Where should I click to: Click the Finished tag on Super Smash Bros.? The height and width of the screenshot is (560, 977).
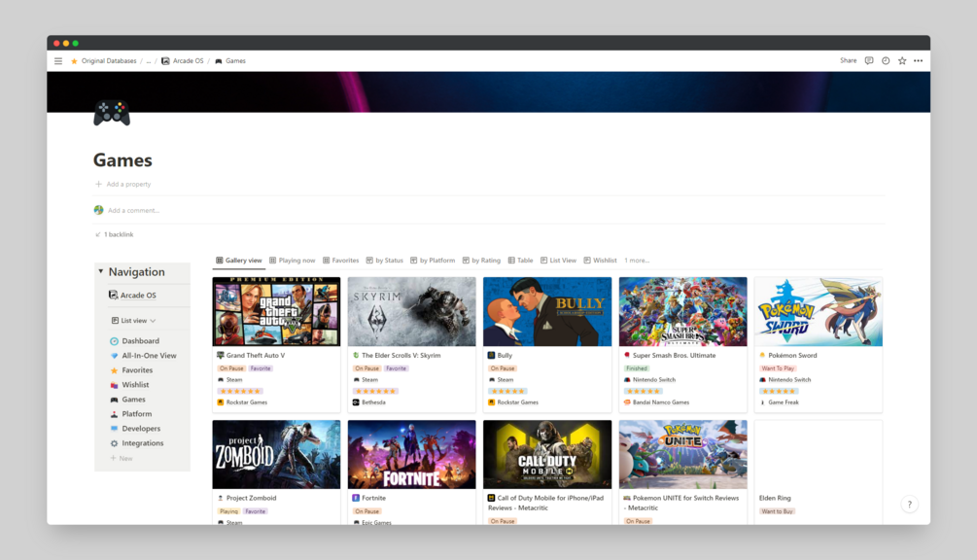coord(636,368)
